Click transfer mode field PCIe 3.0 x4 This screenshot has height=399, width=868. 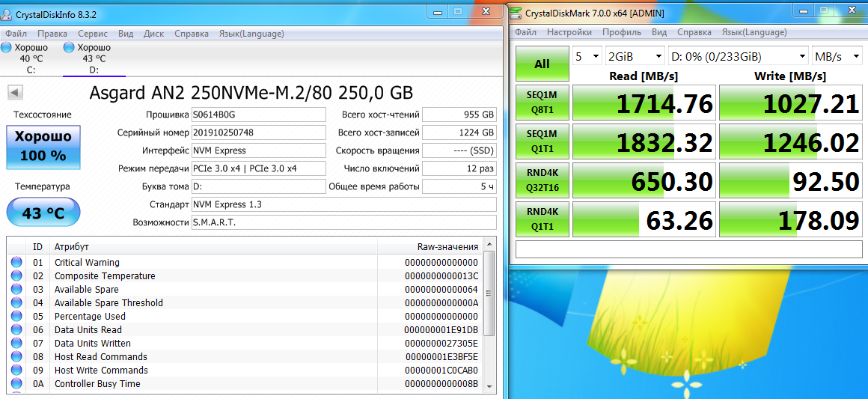[x=258, y=168]
